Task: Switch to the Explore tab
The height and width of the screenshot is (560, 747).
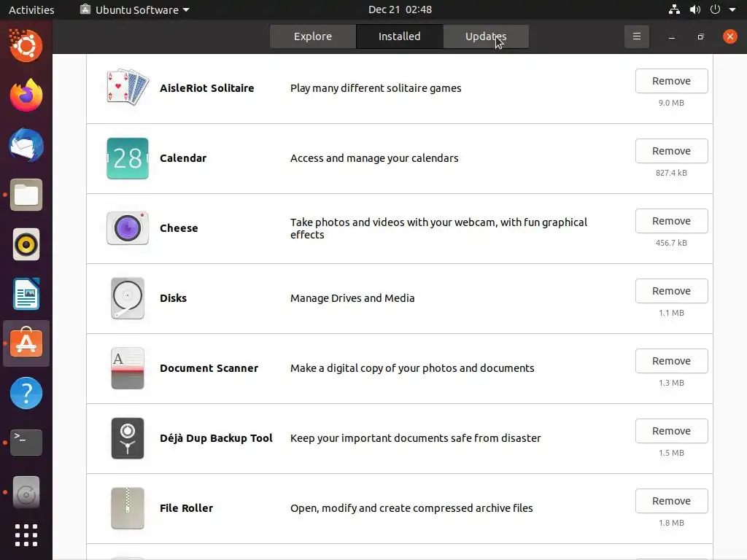Action: 313,36
